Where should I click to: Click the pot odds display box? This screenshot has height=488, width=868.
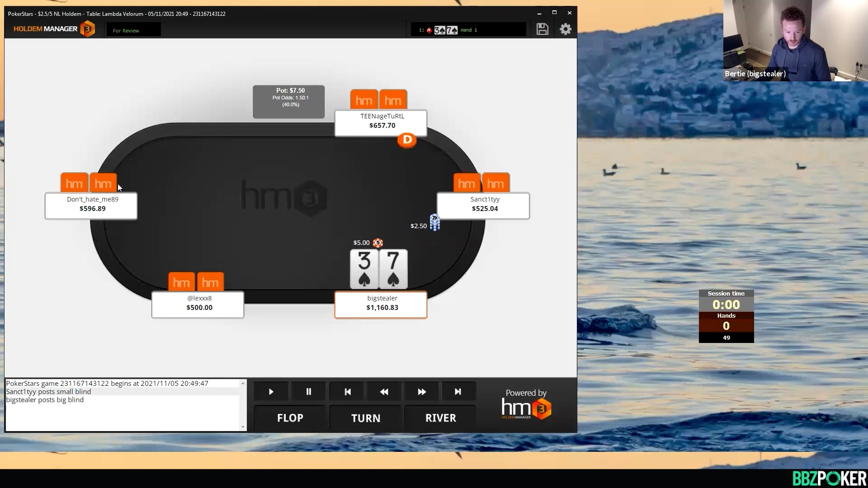(x=288, y=102)
